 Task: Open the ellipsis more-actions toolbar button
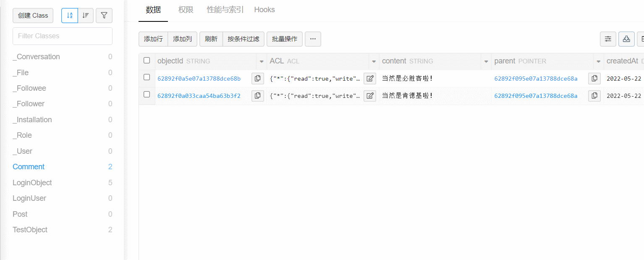coord(312,39)
